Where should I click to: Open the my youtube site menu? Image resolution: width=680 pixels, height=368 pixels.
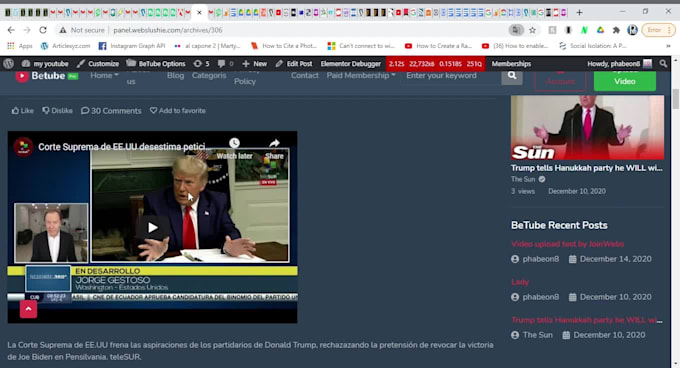(x=45, y=64)
